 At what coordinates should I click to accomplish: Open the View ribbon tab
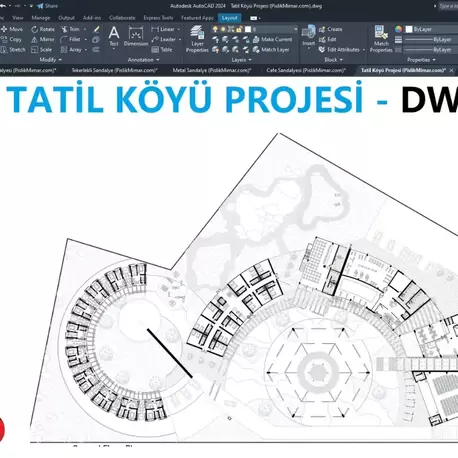(x=18, y=18)
